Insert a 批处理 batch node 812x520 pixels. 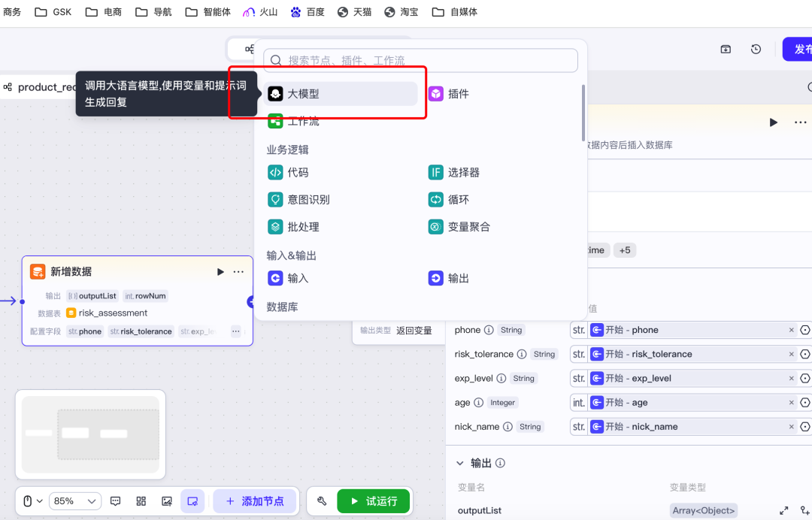(293, 227)
